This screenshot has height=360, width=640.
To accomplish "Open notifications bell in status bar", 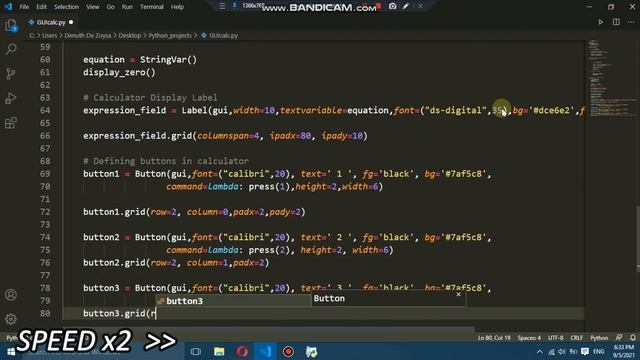I will tap(633, 338).
